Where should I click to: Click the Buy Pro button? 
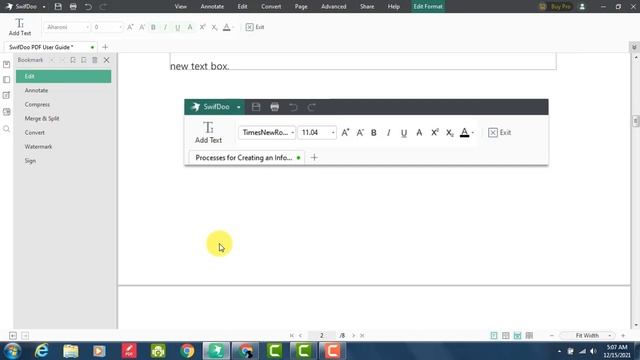tap(556, 7)
